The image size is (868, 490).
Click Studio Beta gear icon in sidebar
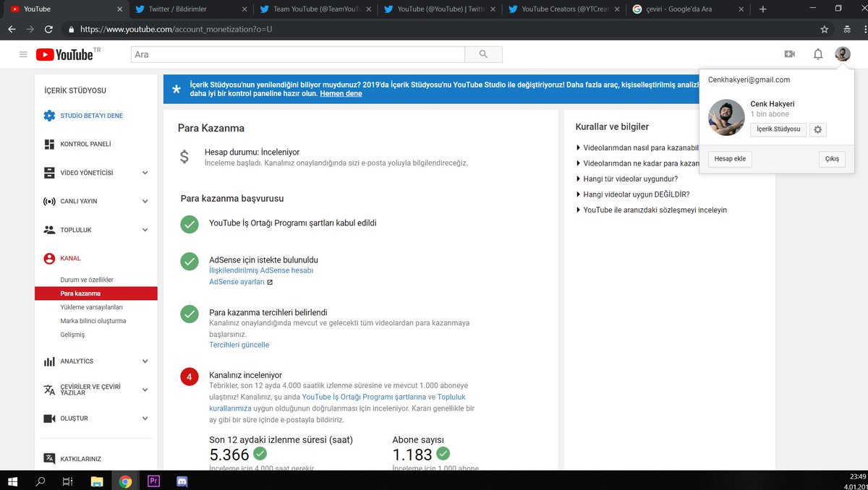click(49, 116)
